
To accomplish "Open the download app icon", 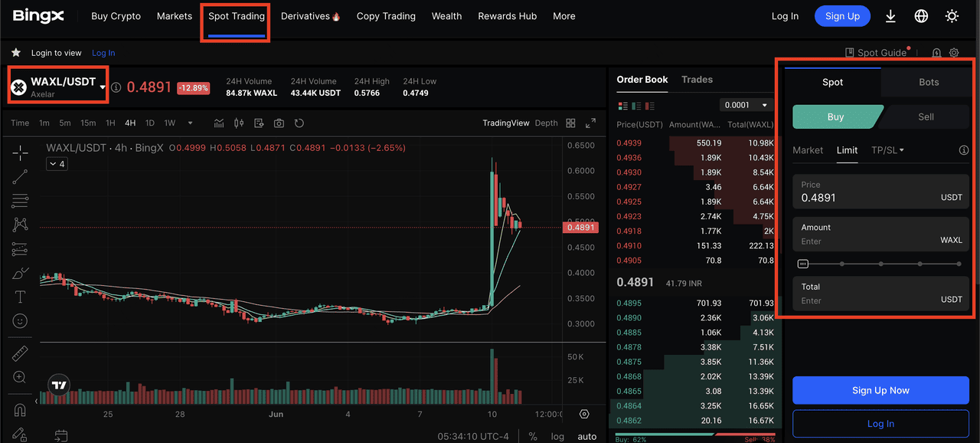I will [x=890, y=16].
